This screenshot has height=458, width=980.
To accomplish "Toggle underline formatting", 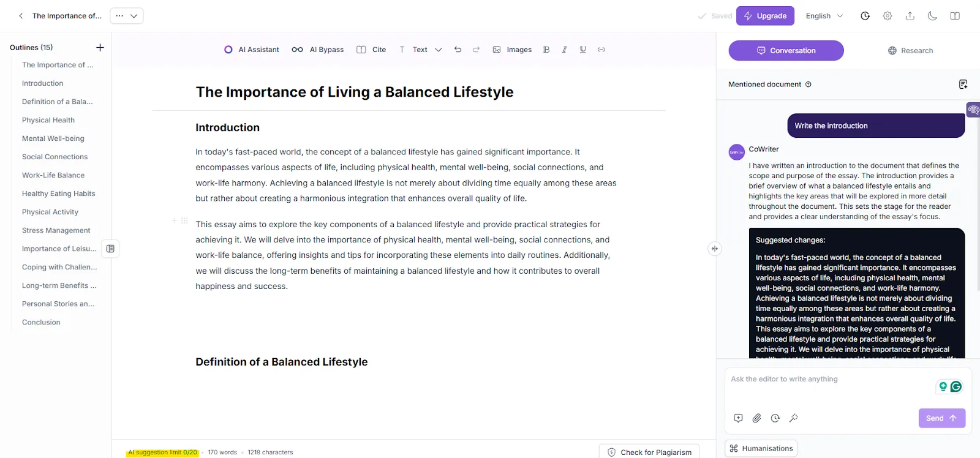I will (583, 50).
